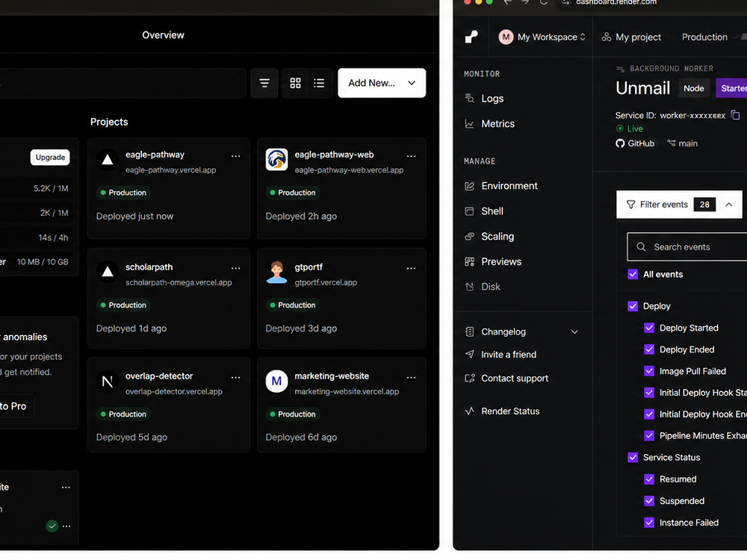Viewport: 747px width, 560px height.
Task: Open Render Status page
Action: (510, 411)
